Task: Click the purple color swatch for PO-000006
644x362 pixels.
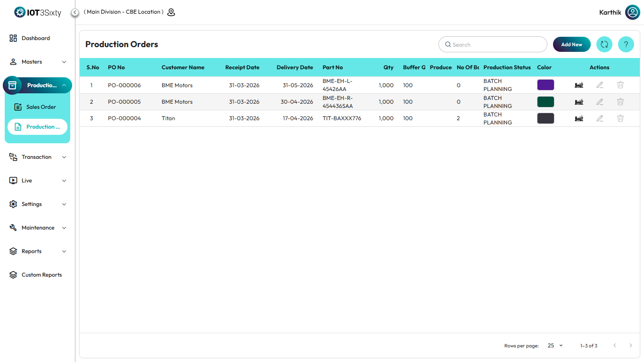Action: click(545, 85)
